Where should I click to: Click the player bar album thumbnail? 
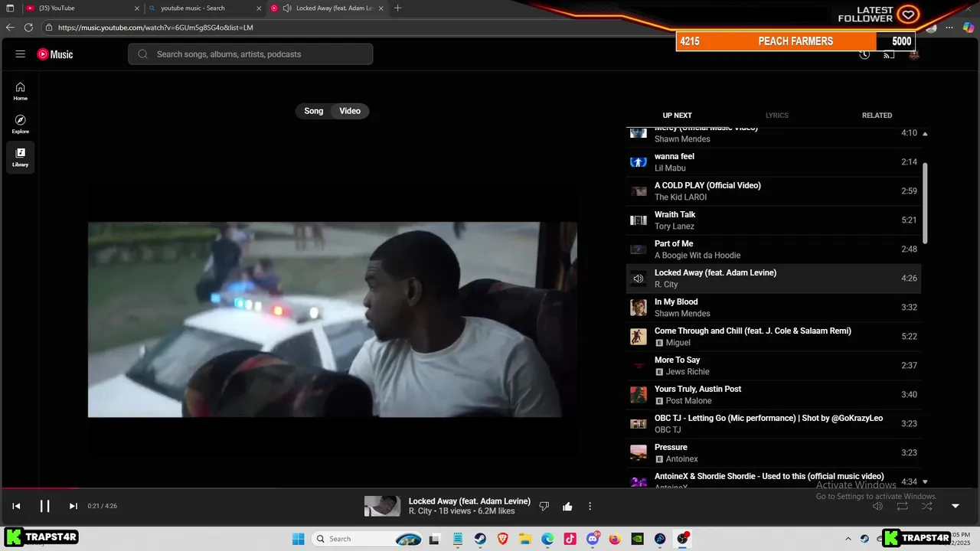pos(382,506)
